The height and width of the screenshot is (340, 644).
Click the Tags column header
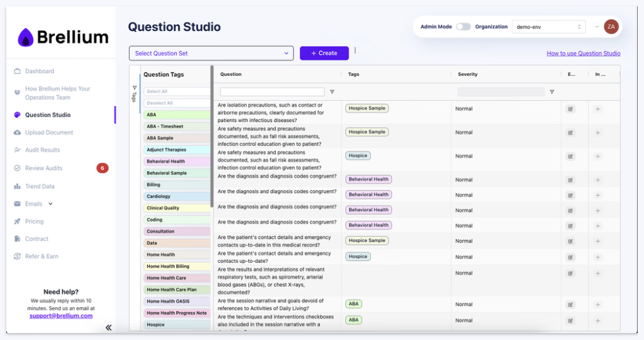(x=354, y=74)
